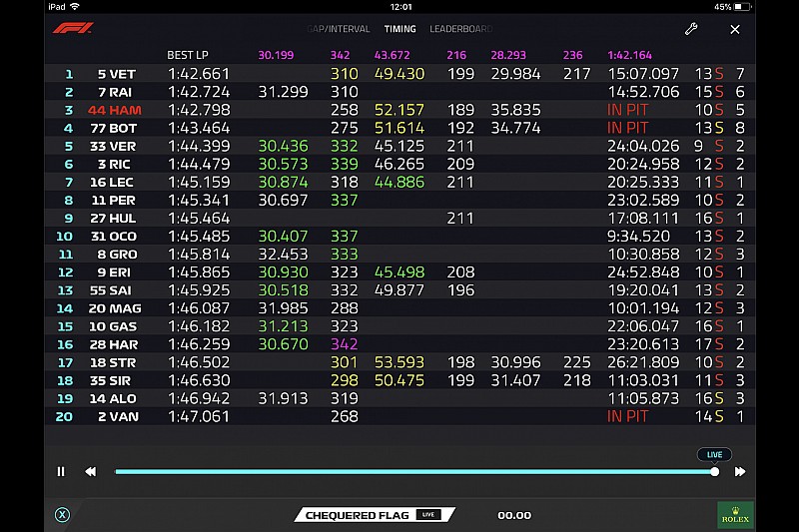Tap the 00.00 session clock
This screenshot has width=799, height=532.
click(514, 515)
